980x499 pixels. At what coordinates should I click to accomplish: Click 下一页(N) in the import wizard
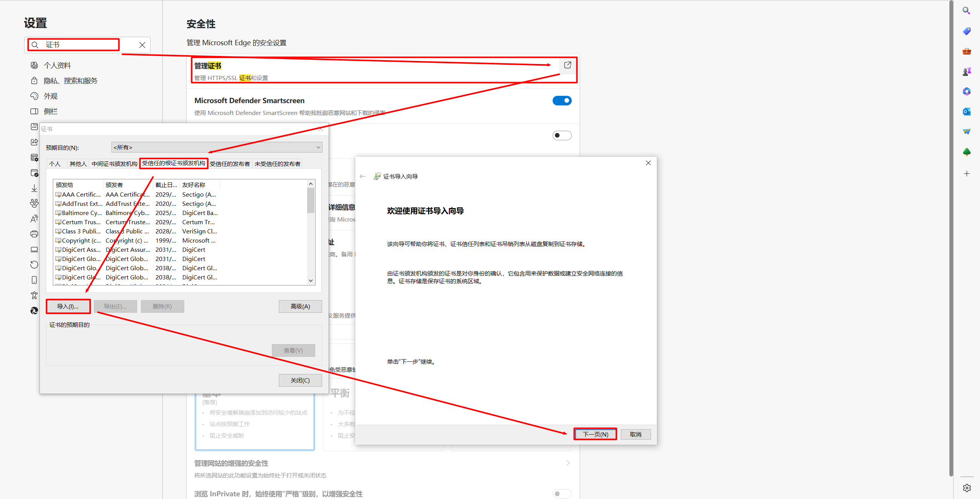tap(596, 434)
